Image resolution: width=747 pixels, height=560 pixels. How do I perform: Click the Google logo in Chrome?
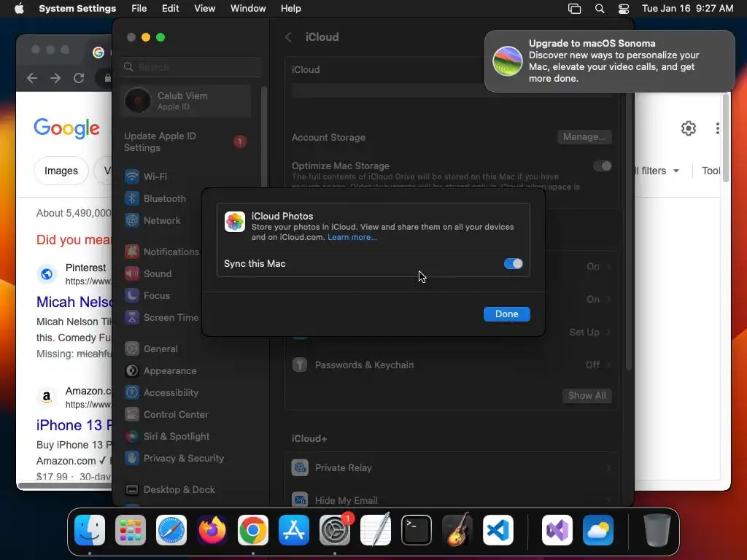66,128
